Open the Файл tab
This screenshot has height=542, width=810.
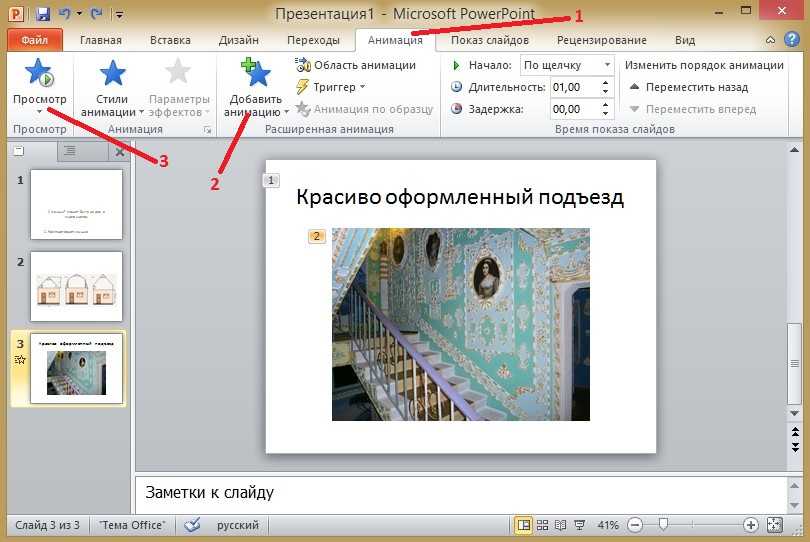pos(35,40)
